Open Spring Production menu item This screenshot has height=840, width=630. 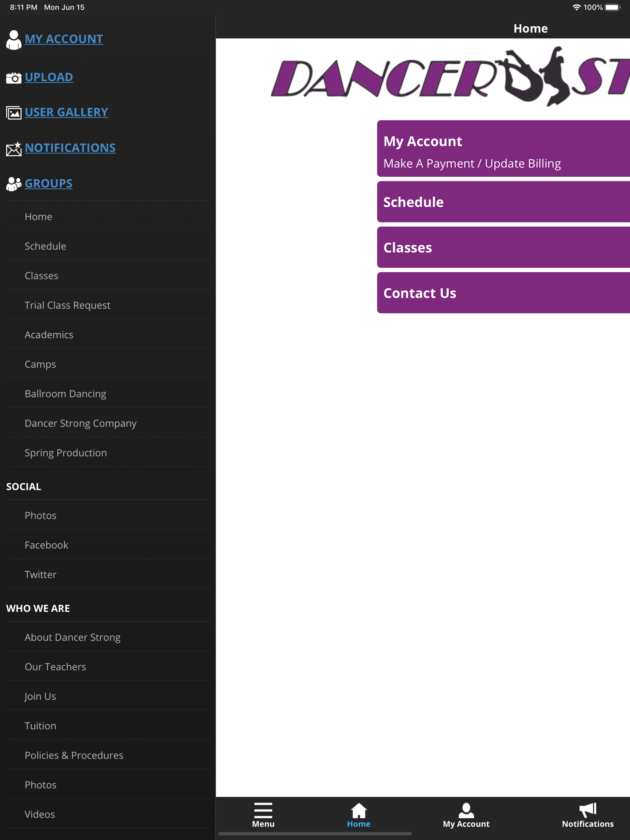(x=108, y=453)
